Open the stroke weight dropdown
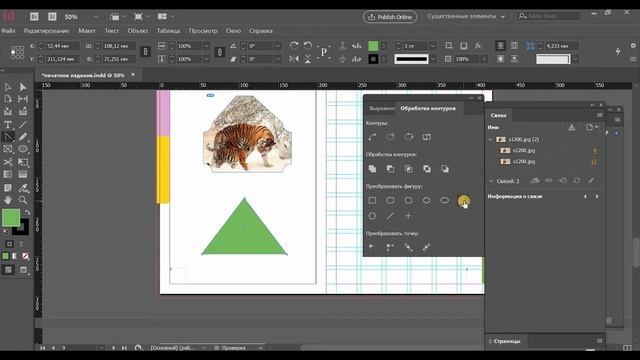The height and width of the screenshot is (360, 640). [433, 46]
